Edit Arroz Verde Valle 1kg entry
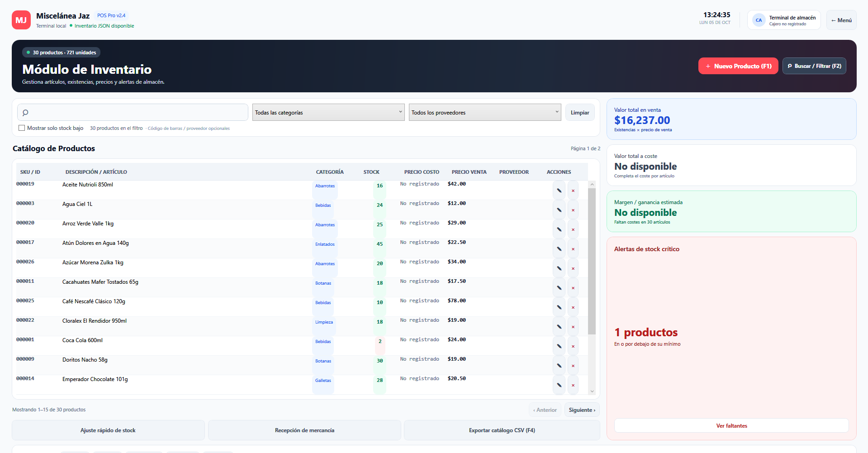868x453 pixels. (x=559, y=229)
